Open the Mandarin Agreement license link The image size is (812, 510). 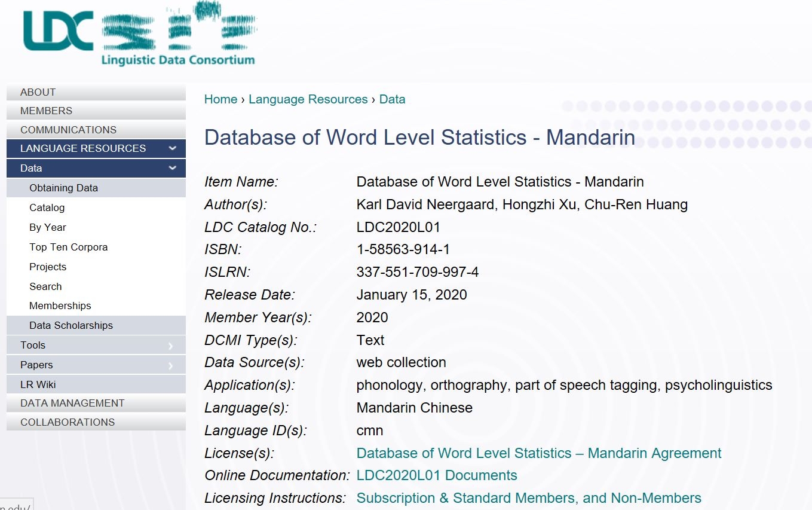point(538,453)
